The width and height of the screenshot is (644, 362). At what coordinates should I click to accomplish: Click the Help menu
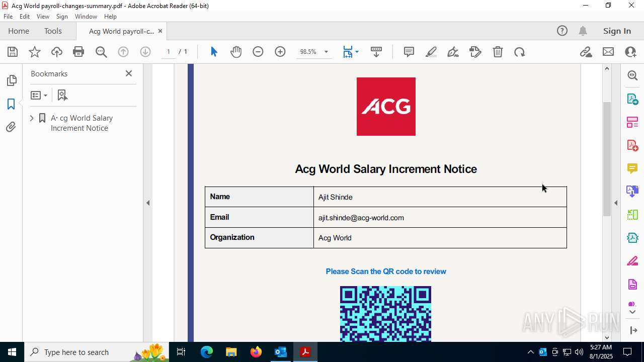pos(110,17)
